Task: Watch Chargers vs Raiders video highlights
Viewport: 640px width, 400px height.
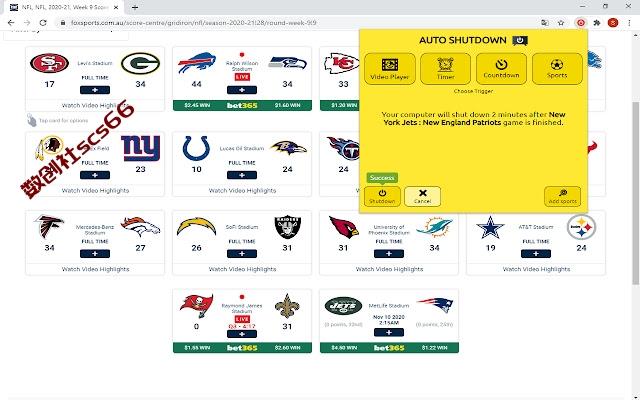Action: click(242, 269)
